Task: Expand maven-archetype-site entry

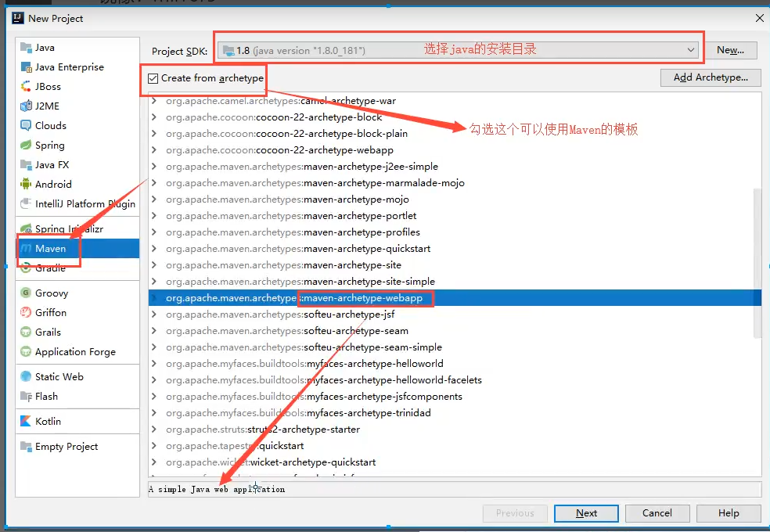Action: pyautogui.click(x=154, y=265)
